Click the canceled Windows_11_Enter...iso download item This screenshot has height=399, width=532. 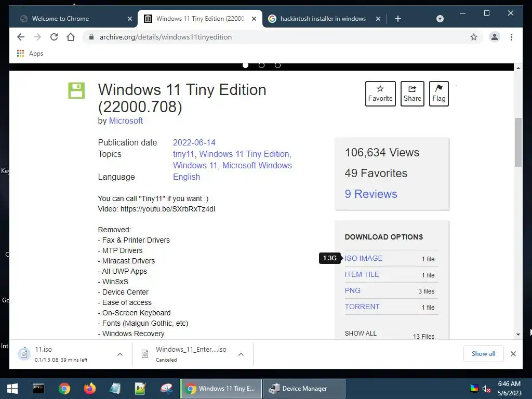tap(186, 354)
